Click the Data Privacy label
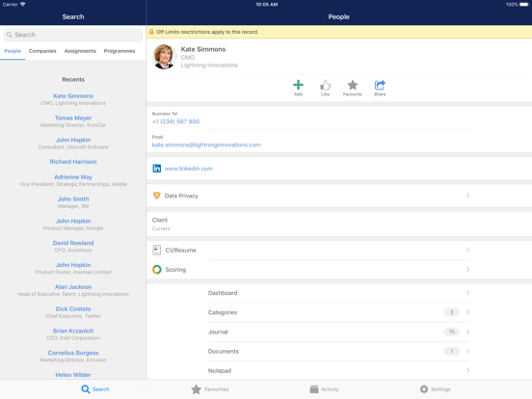Viewport: 532px width, 399px height. pos(181,196)
